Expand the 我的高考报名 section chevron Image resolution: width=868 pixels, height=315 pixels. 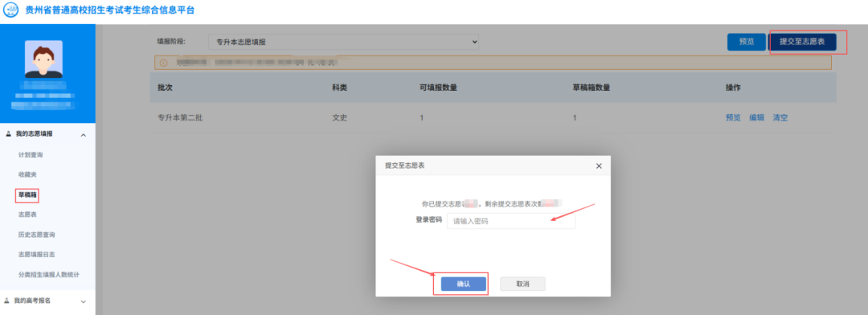(84, 301)
